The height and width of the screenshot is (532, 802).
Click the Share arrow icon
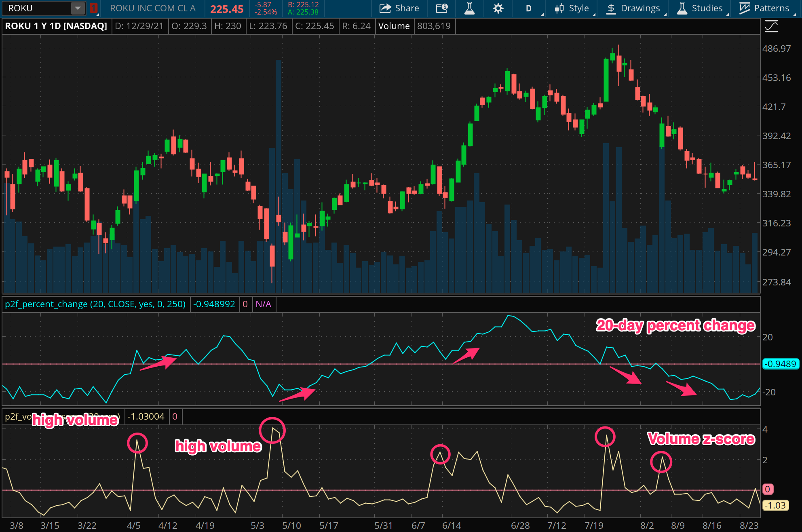(385, 8)
